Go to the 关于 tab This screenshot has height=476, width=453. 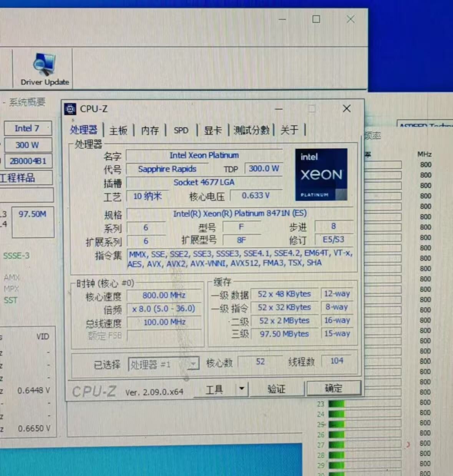[x=289, y=130]
